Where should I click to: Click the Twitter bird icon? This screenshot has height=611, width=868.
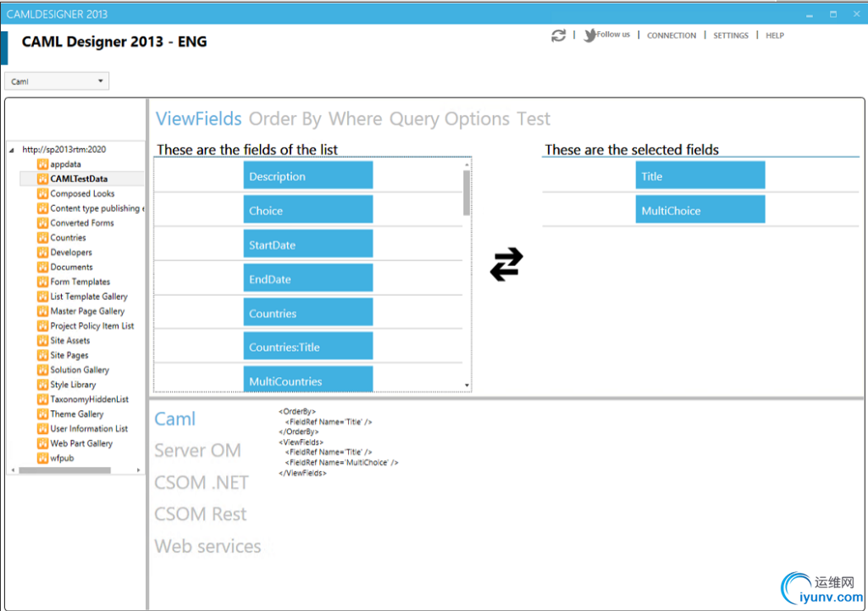click(589, 36)
